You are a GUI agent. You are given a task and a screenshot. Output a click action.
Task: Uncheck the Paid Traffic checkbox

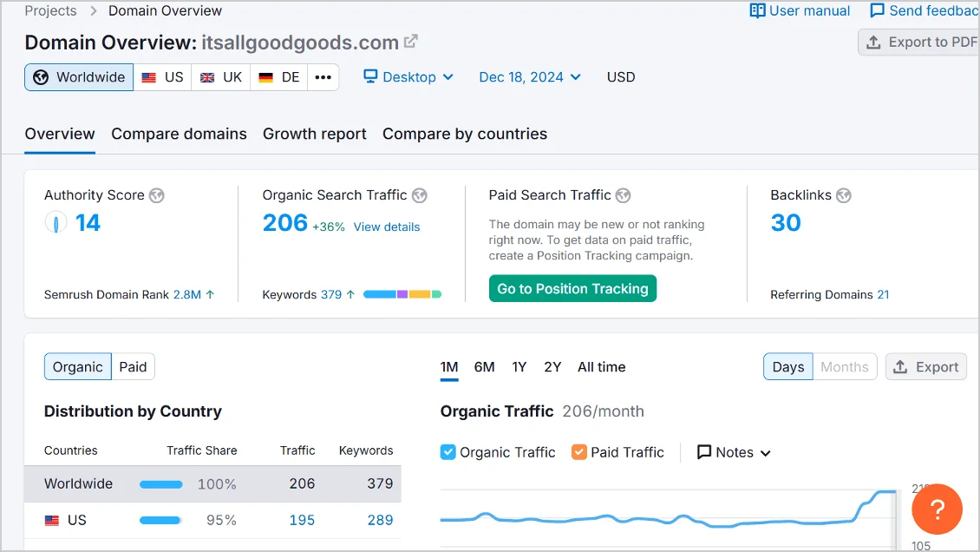coord(578,451)
